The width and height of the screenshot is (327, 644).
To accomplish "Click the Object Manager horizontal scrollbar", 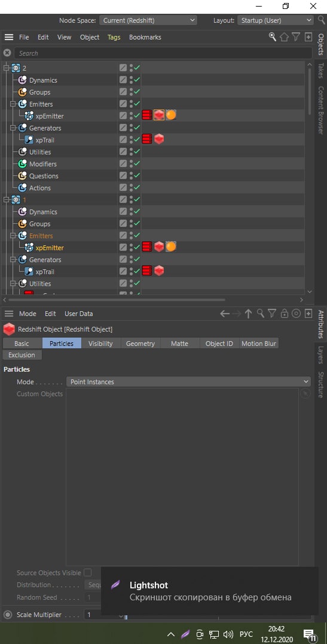I will coord(117,300).
